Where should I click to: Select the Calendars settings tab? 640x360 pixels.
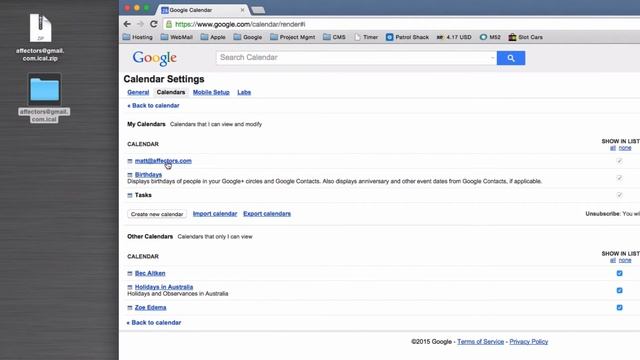(x=171, y=92)
